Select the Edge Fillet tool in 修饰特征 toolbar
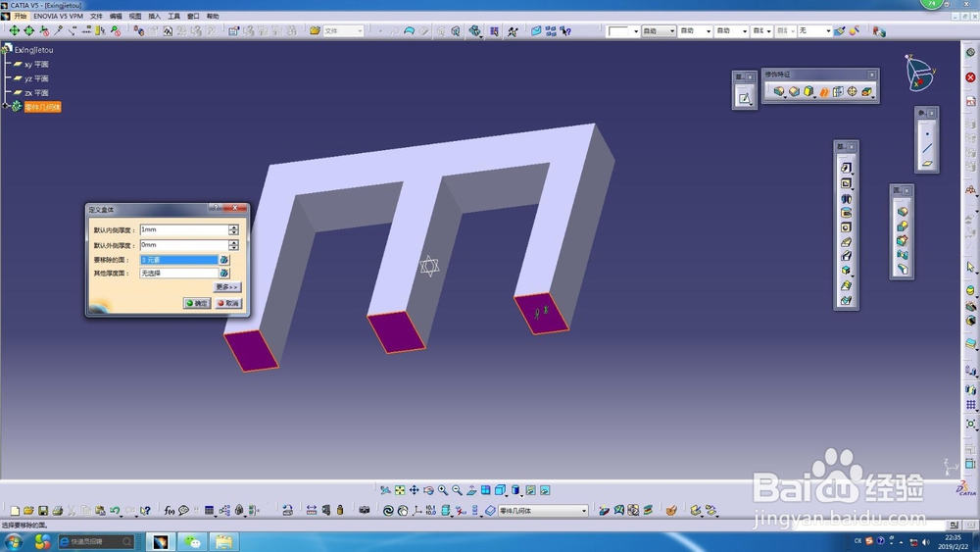 coord(779,92)
